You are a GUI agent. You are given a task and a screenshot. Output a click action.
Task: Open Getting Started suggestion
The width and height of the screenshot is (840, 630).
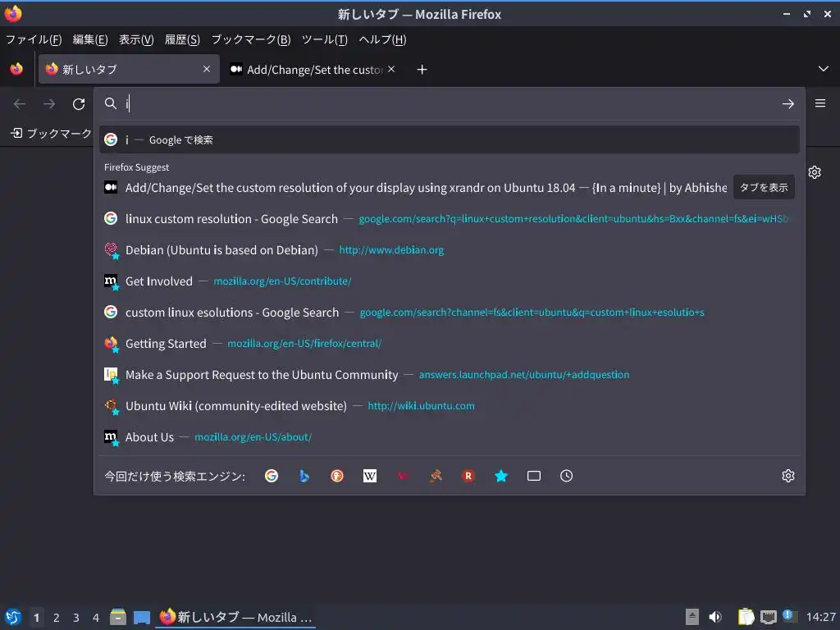449,344
